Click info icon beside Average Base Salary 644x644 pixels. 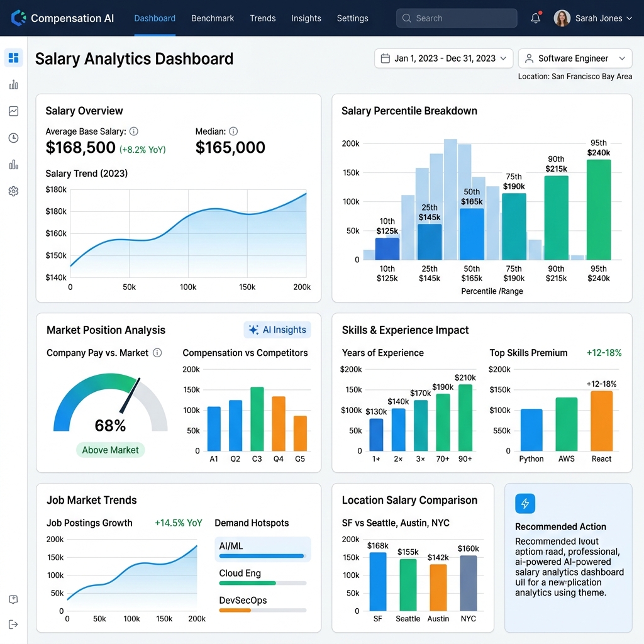[134, 131]
